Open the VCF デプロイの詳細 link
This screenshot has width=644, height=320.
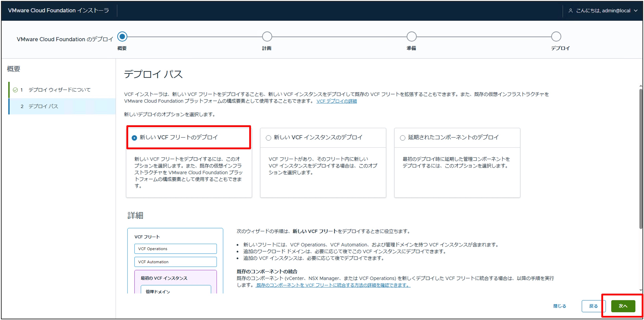click(x=337, y=101)
